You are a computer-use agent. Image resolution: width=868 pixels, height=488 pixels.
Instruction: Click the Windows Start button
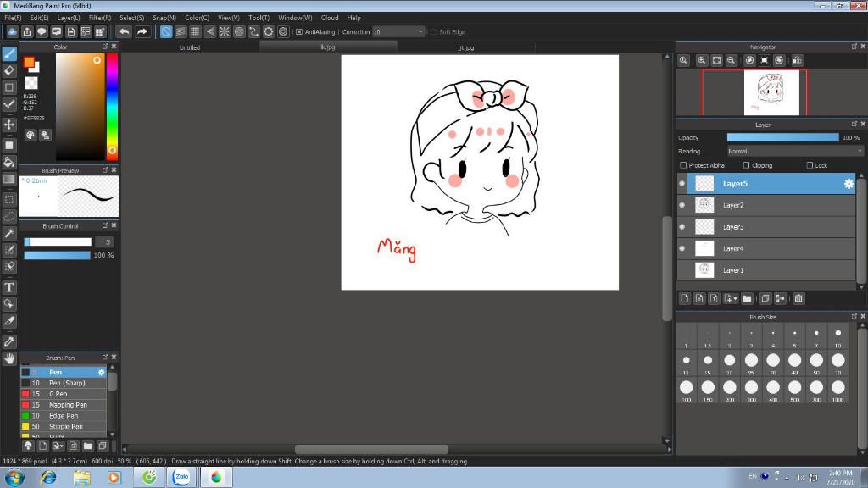pyautogui.click(x=14, y=477)
